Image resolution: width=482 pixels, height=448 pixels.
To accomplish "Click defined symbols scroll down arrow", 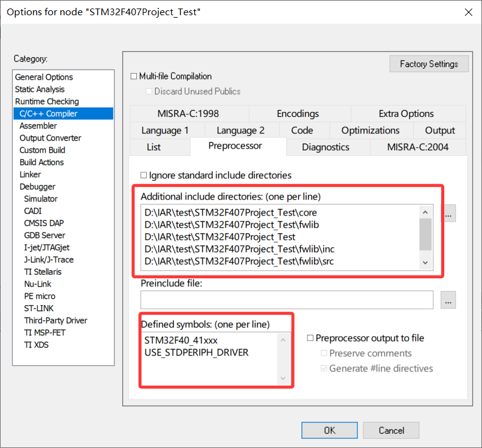I will click(283, 378).
